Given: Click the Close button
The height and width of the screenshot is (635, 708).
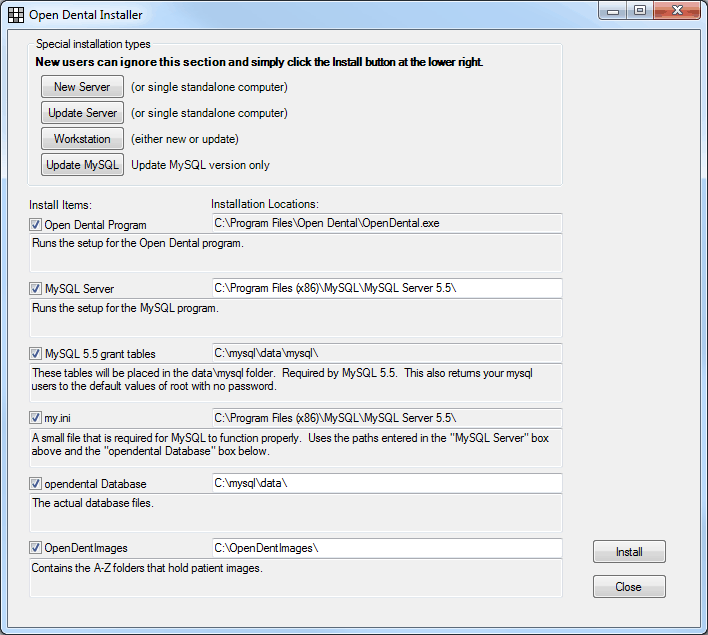Looking at the screenshot, I should 629,587.
